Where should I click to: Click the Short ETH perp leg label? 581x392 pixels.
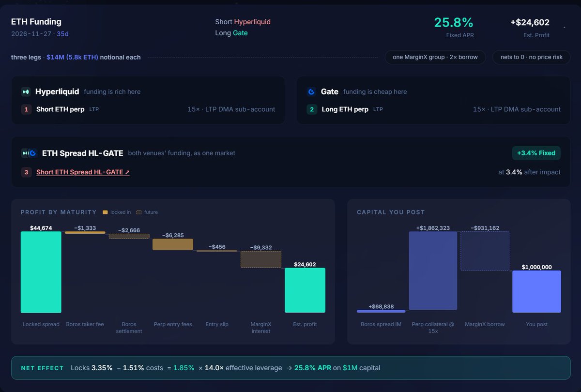[61, 109]
